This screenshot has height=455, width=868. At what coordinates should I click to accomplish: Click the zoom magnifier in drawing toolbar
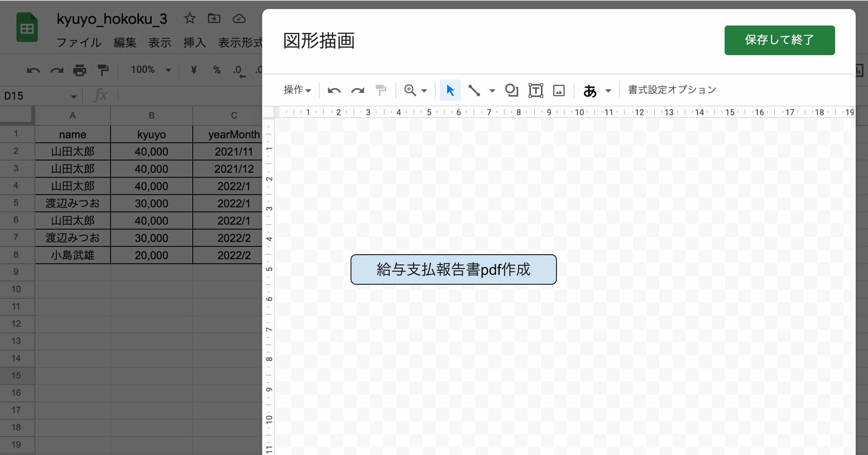point(410,90)
